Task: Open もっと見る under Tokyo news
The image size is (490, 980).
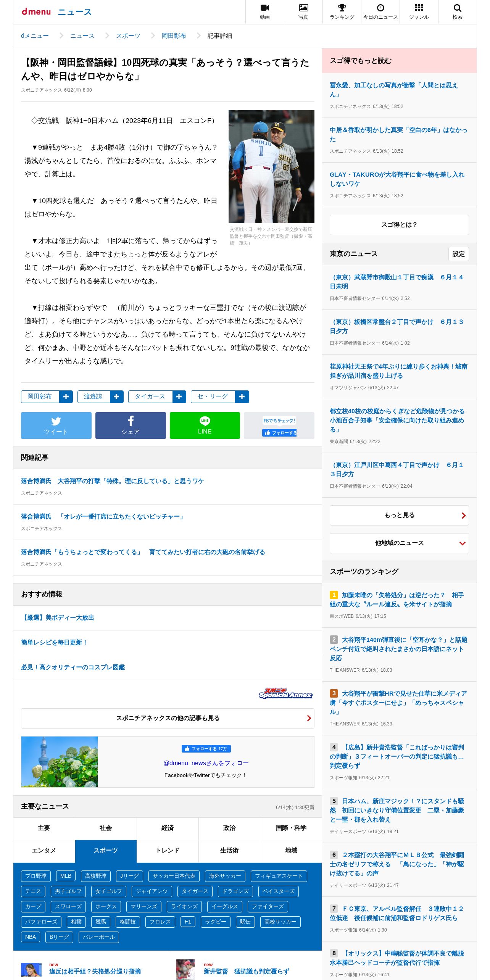Action: 399,515
